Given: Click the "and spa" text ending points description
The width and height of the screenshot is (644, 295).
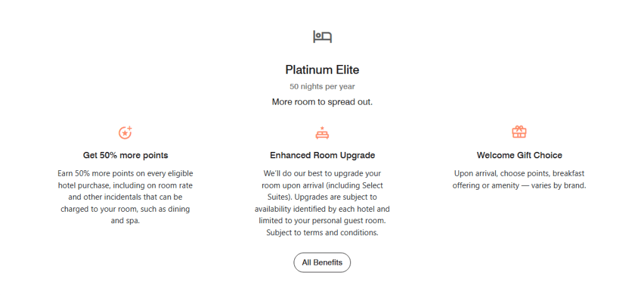Looking at the screenshot, I should 125,221.
